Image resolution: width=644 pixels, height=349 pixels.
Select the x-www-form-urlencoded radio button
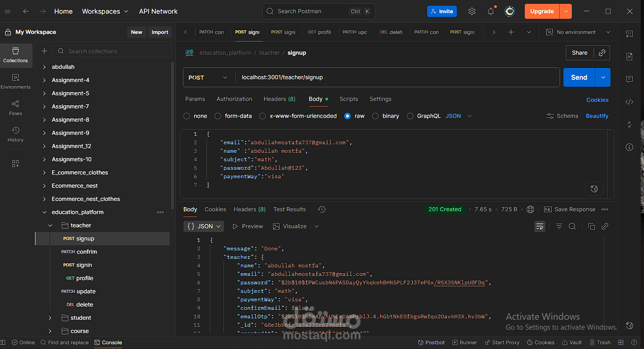(263, 116)
